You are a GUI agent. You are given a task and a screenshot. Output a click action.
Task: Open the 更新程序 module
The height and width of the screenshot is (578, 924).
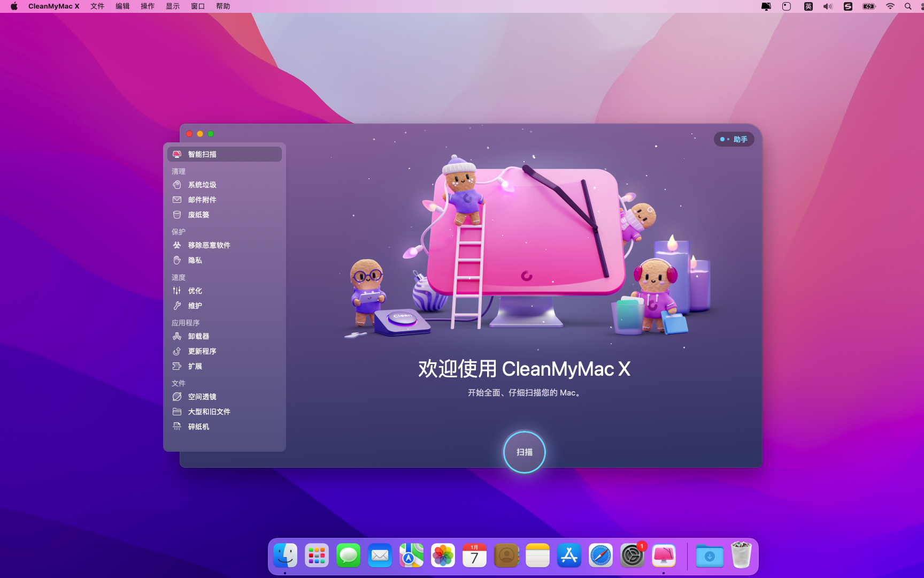pyautogui.click(x=202, y=351)
